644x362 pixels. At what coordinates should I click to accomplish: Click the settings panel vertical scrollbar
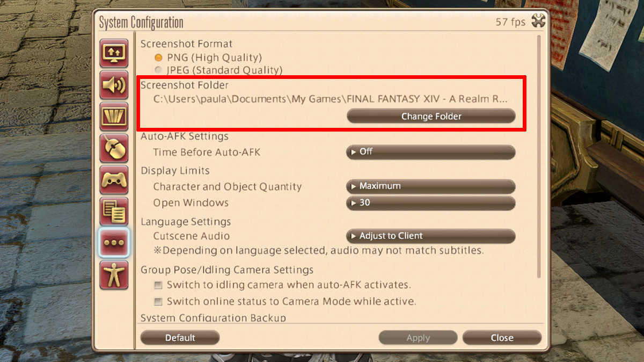click(539, 156)
